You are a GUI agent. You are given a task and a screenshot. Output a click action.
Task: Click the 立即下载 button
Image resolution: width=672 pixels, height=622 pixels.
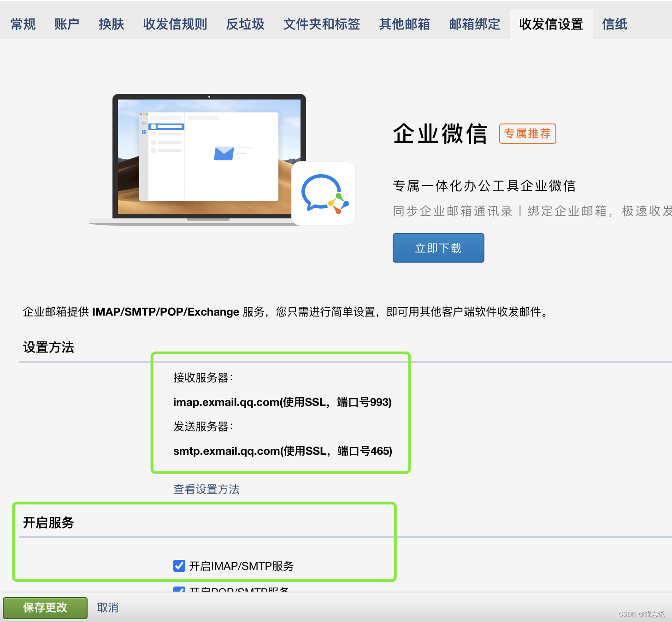438,248
